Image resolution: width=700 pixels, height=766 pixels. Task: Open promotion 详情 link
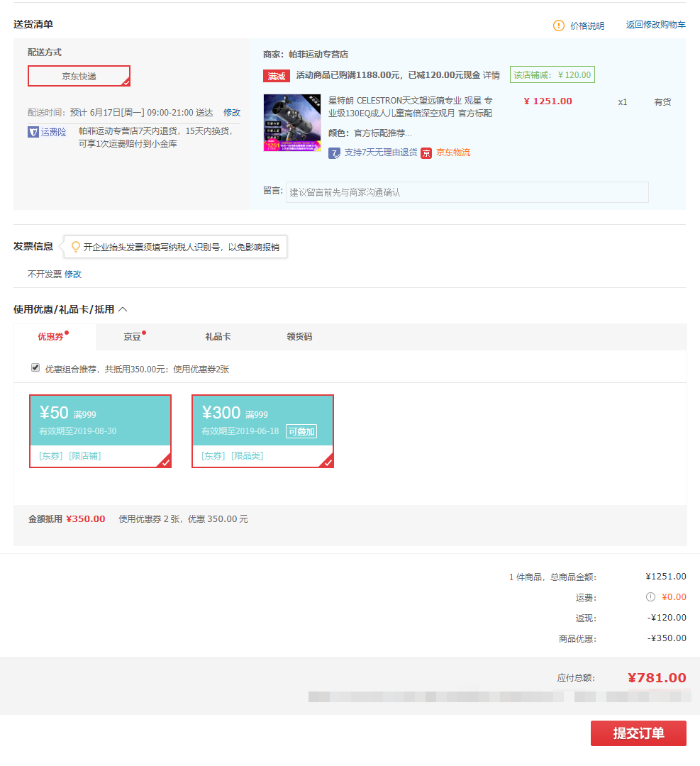tap(491, 74)
